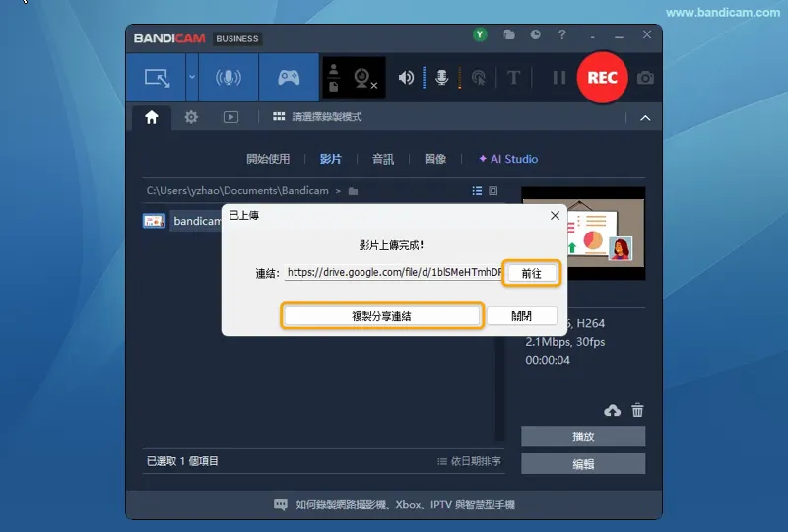Open the AI Studio tab
This screenshot has width=788, height=532.
pos(508,159)
